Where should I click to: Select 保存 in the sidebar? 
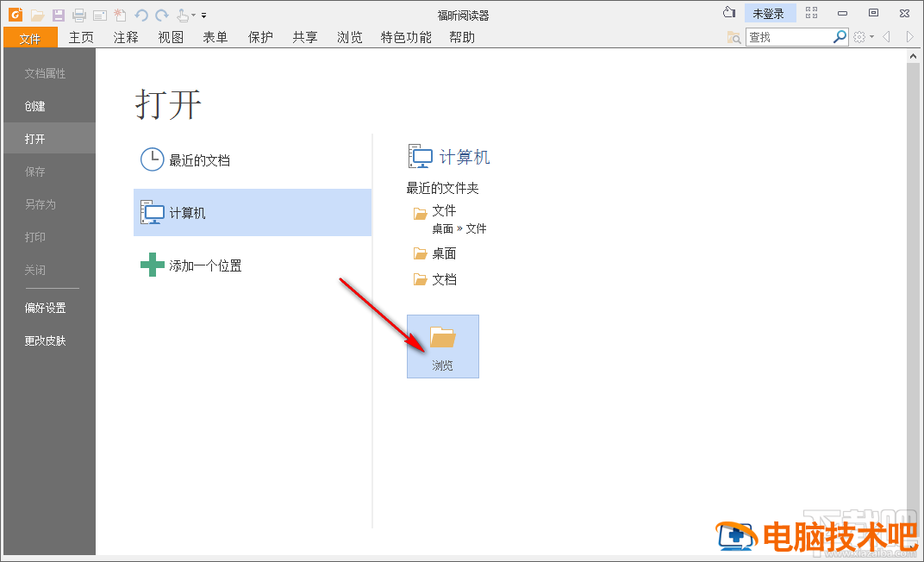[x=49, y=172]
